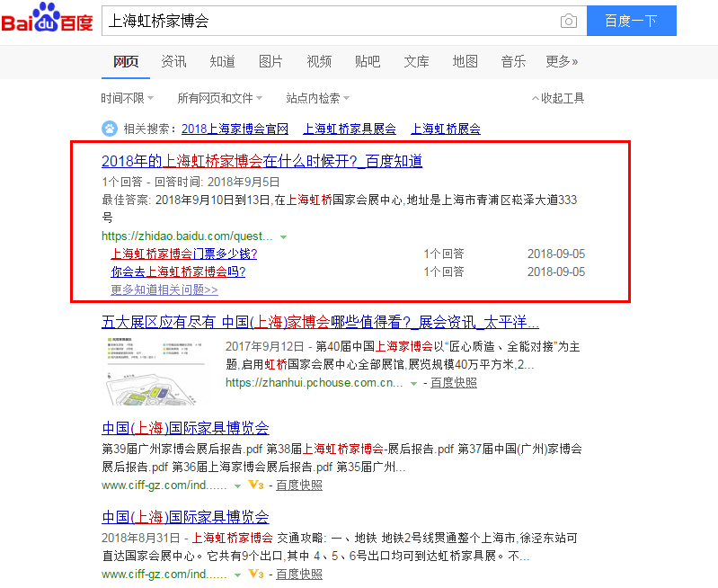Expand arrow after second www.ciff-gz.com URL
This screenshot has width=718, height=588.
[x=237, y=575]
